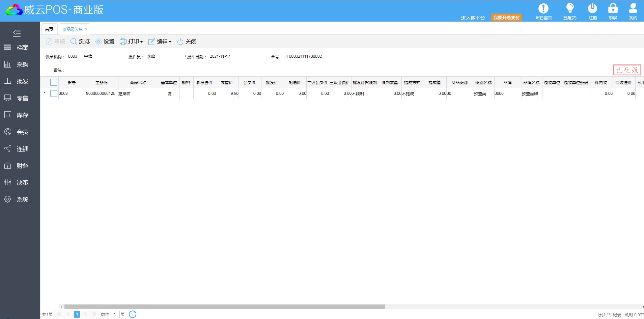
Task: Lock the screen with the padlock icon
Action: click(x=613, y=9)
